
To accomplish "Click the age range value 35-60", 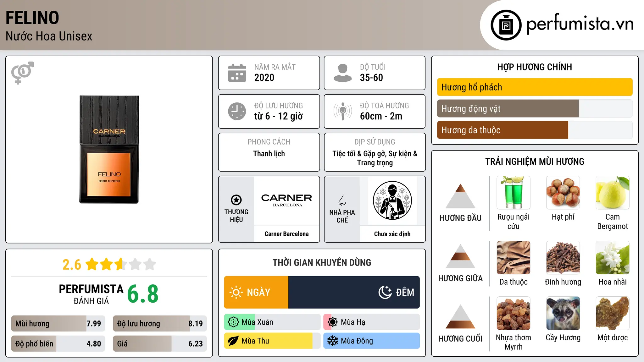I will click(x=371, y=78).
